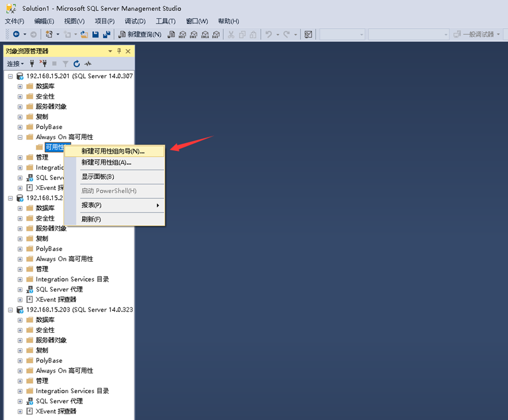Collapse Always On 高可用性 under 192.168.15.201

tap(20, 137)
